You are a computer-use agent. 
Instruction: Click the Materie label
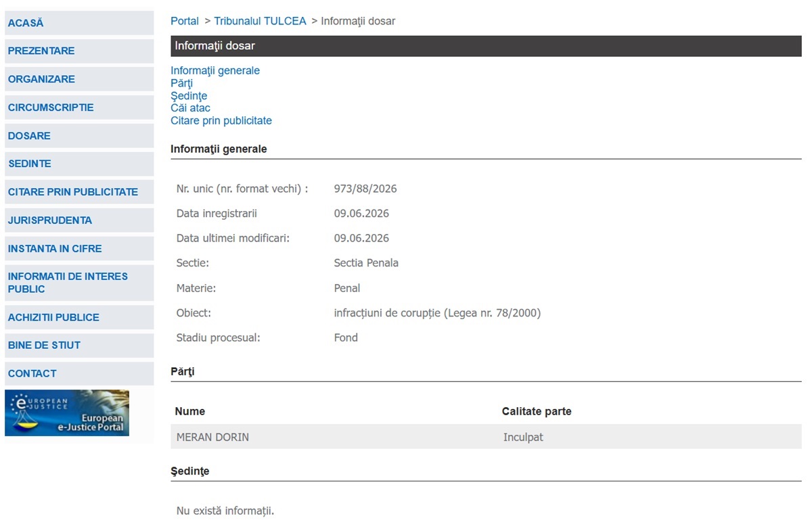[196, 288]
